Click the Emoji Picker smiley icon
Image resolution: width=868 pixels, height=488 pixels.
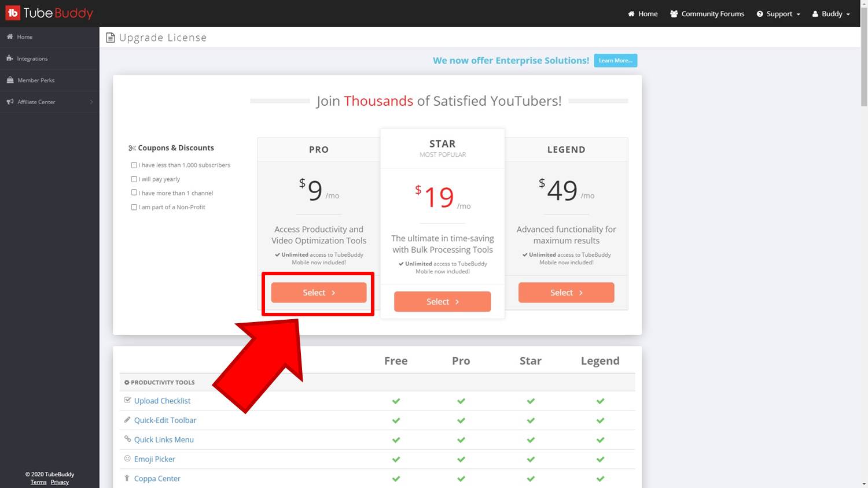pyautogui.click(x=127, y=459)
